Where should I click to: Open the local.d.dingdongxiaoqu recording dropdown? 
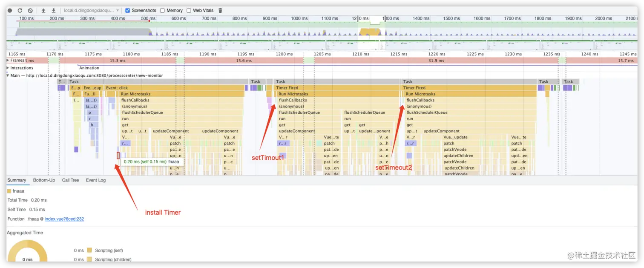pyautogui.click(x=92, y=11)
